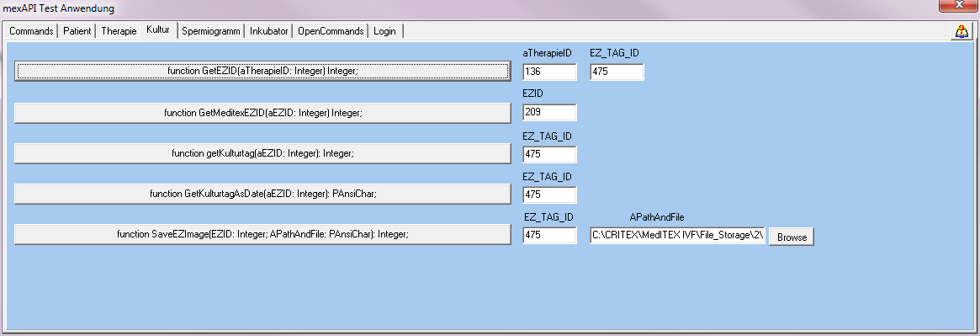The width and height of the screenshot is (980, 336).
Task: Go to the Login tab
Action: point(385,30)
